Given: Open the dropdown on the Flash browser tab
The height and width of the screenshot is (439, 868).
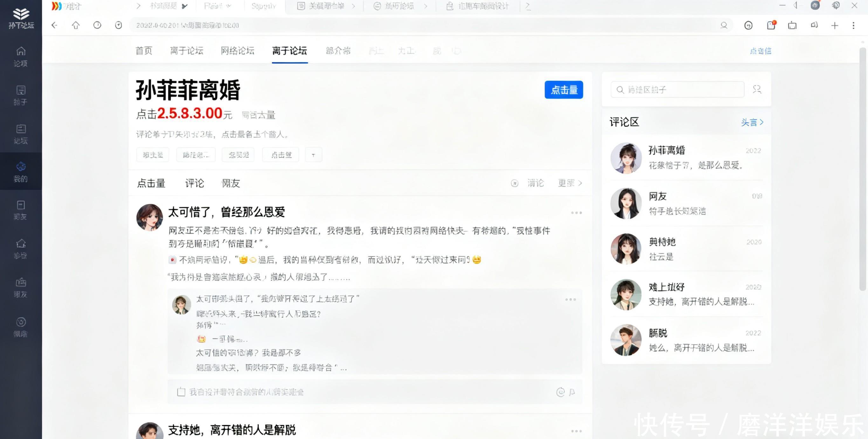Looking at the screenshot, I should click(229, 6).
